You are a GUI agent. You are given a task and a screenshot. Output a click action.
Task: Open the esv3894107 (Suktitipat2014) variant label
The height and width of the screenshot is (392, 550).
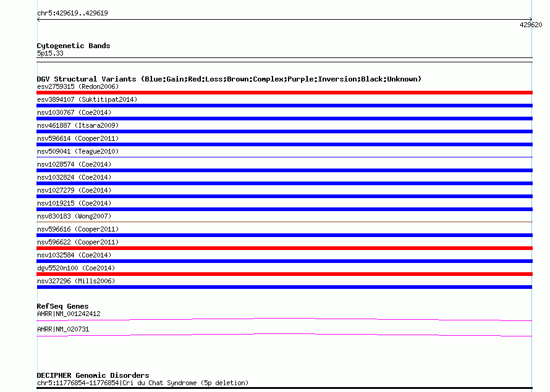(87, 99)
